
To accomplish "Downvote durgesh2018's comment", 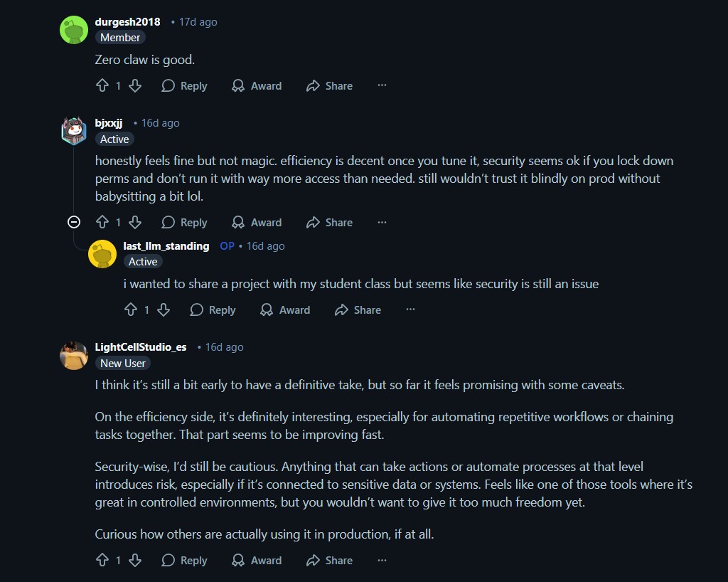I will tap(135, 86).
